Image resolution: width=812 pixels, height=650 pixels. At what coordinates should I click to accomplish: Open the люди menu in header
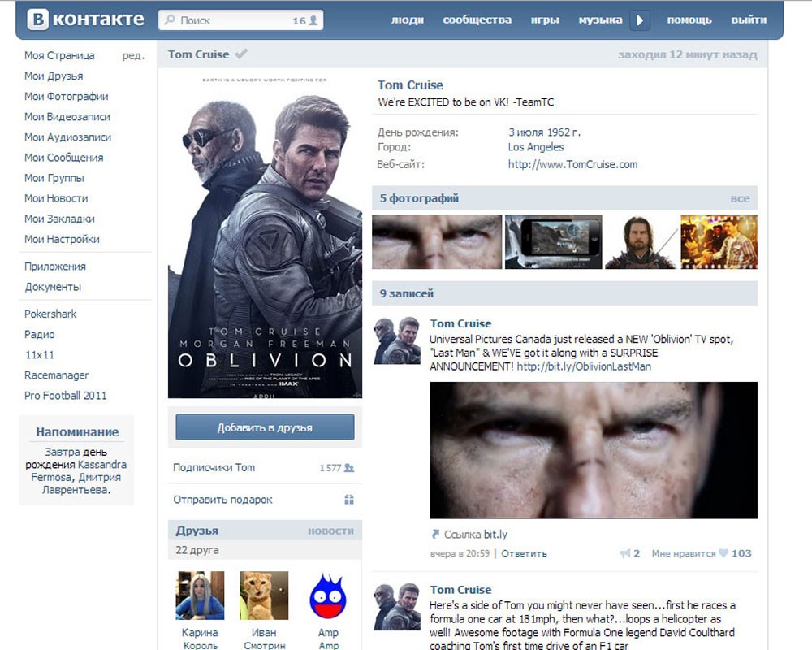coord(407,19)
